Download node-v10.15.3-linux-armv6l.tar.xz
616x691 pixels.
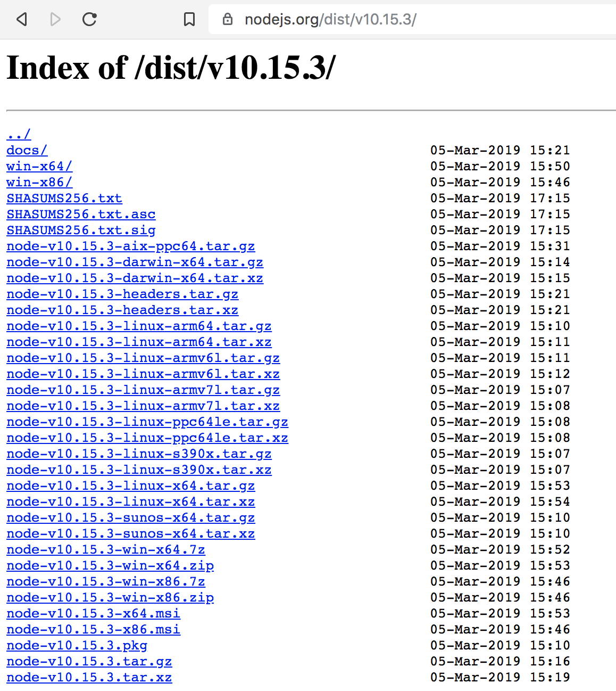(x=143, y=374)
